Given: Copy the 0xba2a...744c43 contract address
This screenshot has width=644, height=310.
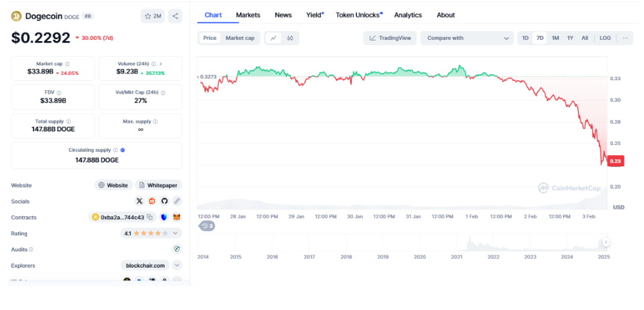Looking at the screenshot, I should click(150, 217).
